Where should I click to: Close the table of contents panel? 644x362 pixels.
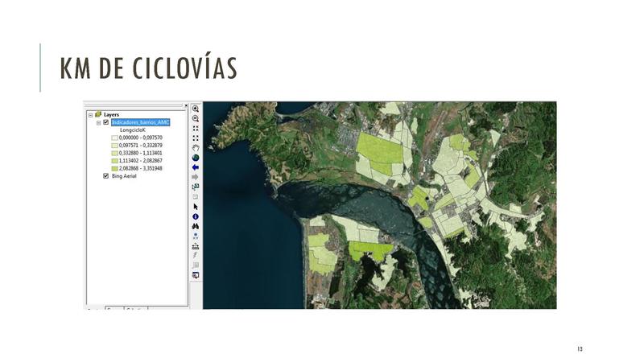[186, 105]
